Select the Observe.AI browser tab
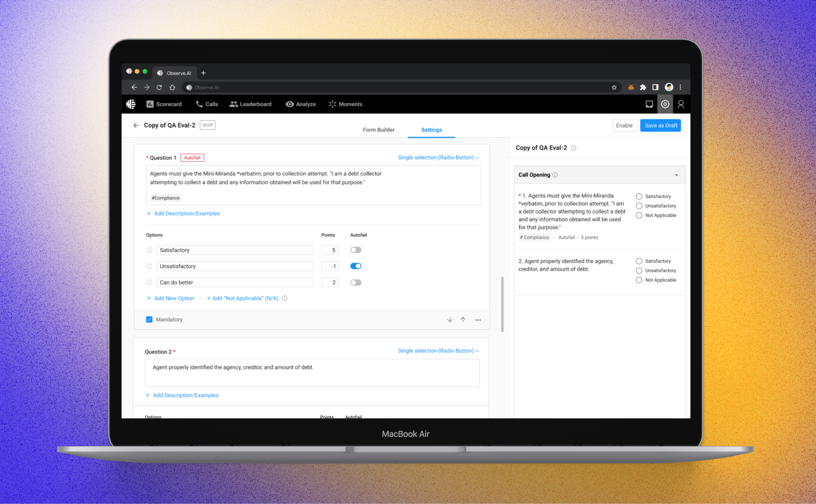 pyautogui.click(x=175, y=73)
